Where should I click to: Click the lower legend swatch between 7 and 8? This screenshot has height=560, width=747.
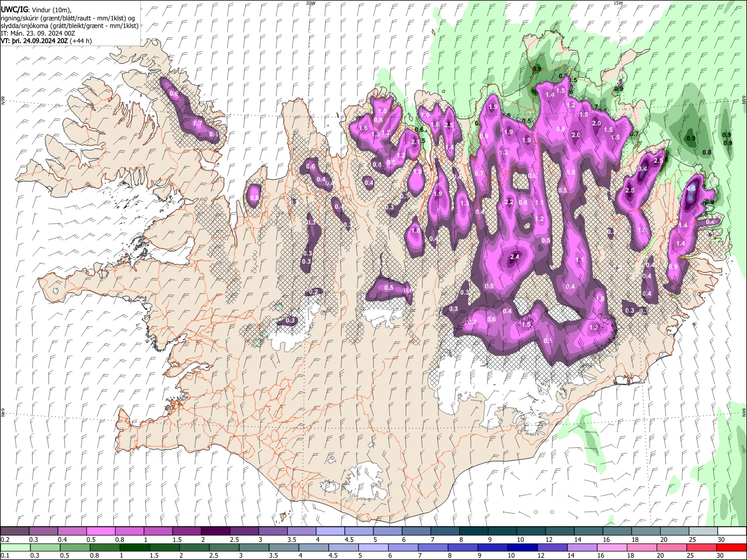434,547
